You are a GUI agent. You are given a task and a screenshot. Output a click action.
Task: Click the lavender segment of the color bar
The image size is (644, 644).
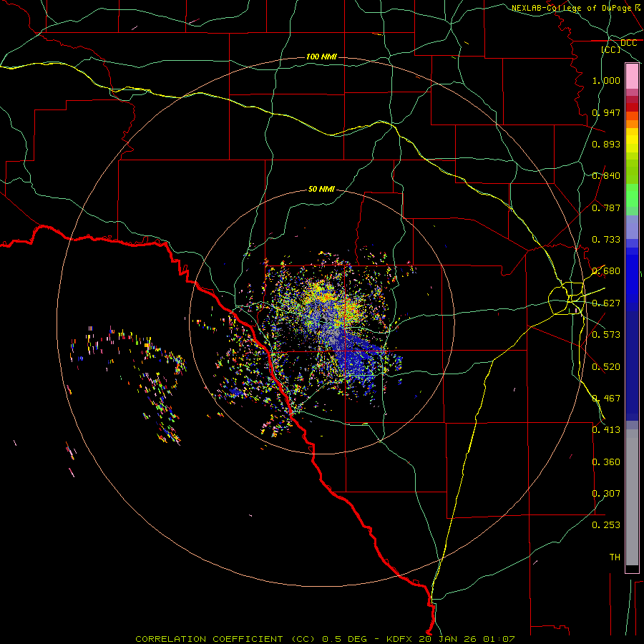(x=632, y=227)
